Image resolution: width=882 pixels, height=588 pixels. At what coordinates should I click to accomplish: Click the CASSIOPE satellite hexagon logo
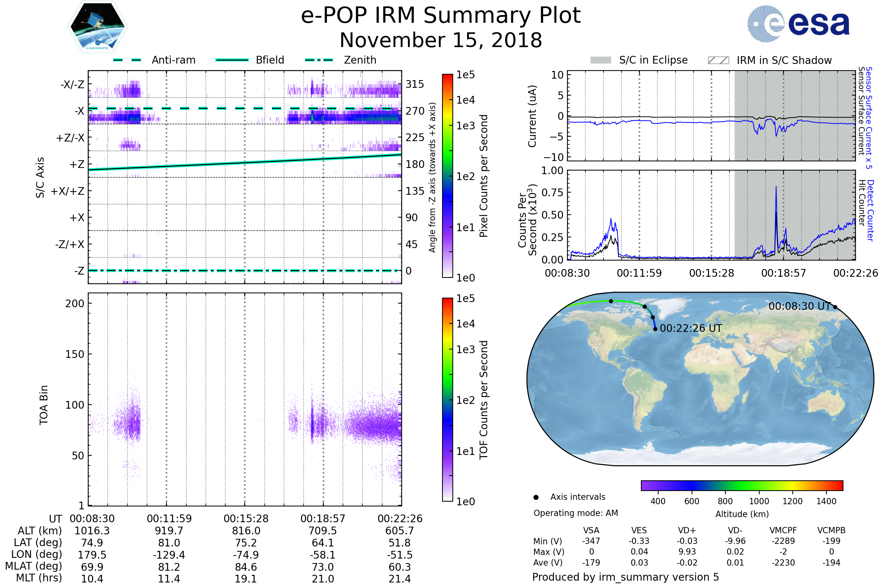click(x=97, y=27)
